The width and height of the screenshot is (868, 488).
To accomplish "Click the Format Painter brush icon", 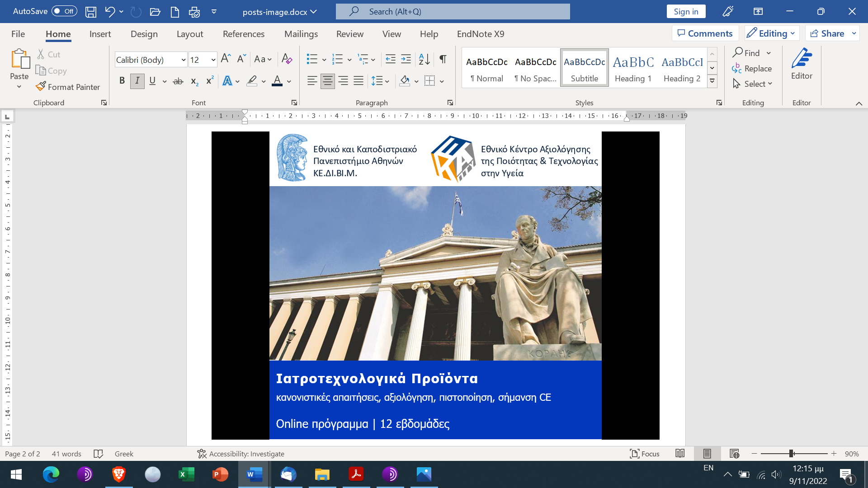I will tap(41, 86).
